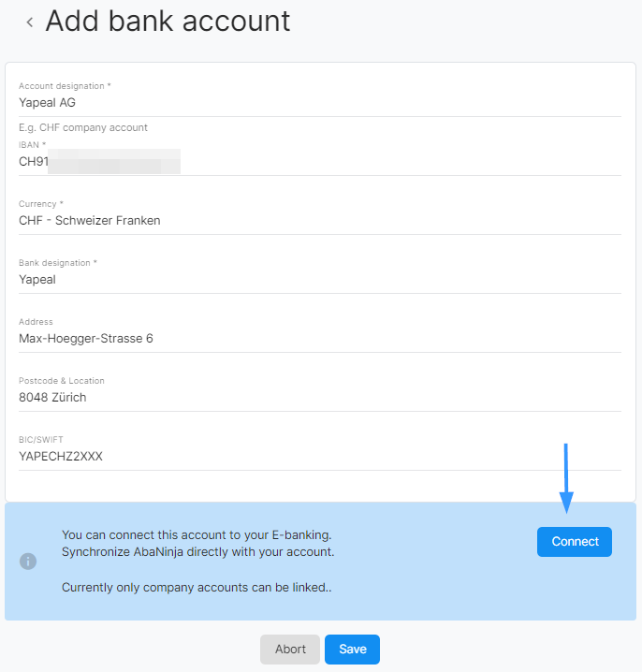Click the IBAN field label
Image resolution: width=642 pixels, height=672 pixels.
[32, 145]
